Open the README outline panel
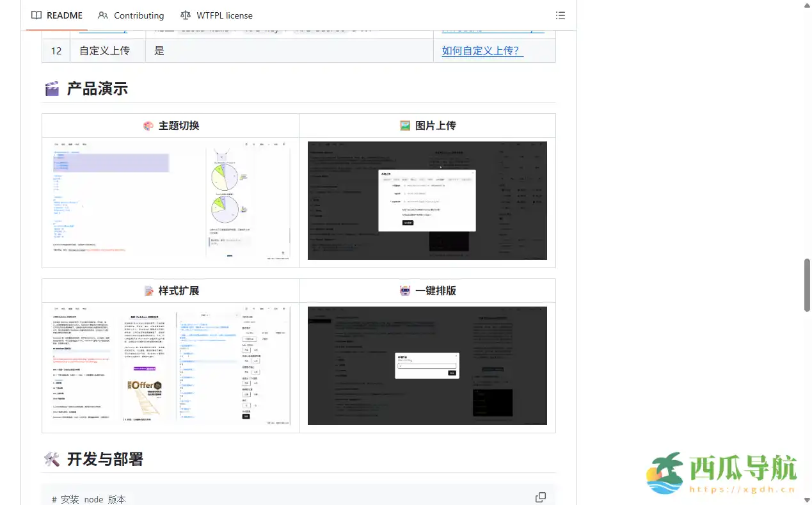Image resolution: width=812 pixels, height=505 pixels. [x=560, y=15]
